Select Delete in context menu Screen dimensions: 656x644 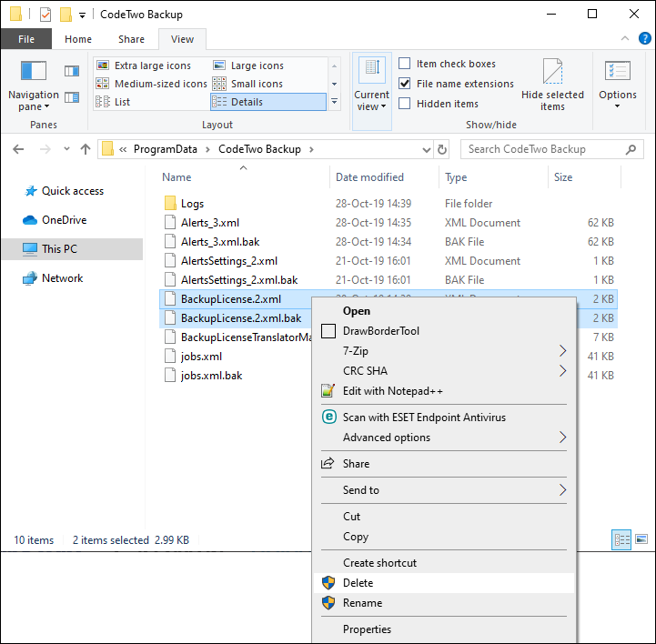coord(444,582)
